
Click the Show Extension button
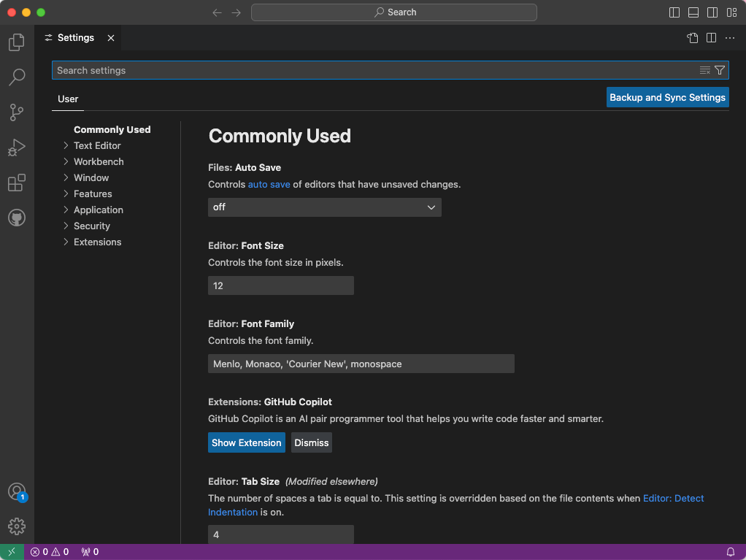click(246, 442)
